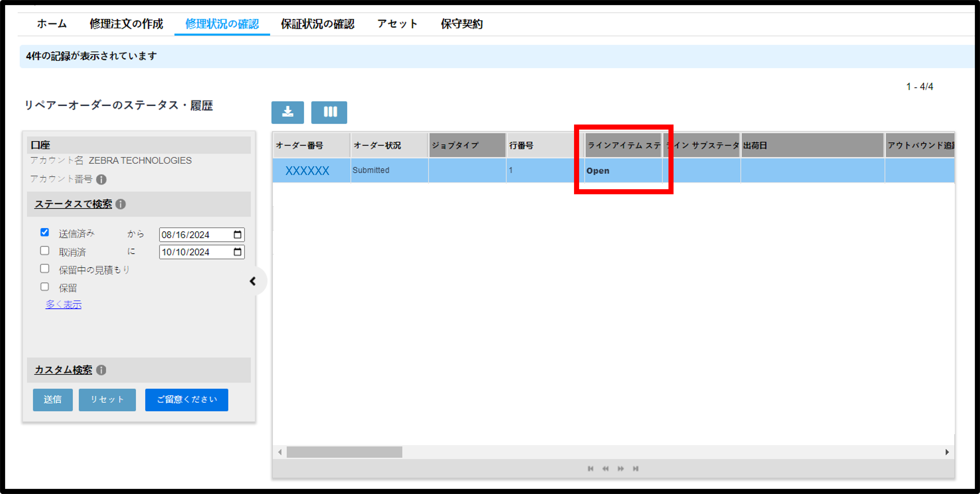The height and width of the screenshot is (494, 980).
Task: Click the Submitted status cell
Action: [x=390, y=170]
